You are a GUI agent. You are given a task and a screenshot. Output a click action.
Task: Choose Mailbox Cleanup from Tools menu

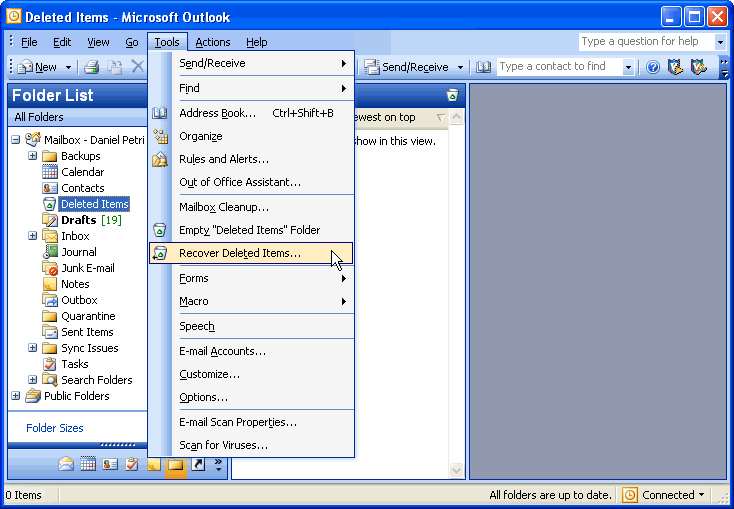coord(251,207)
